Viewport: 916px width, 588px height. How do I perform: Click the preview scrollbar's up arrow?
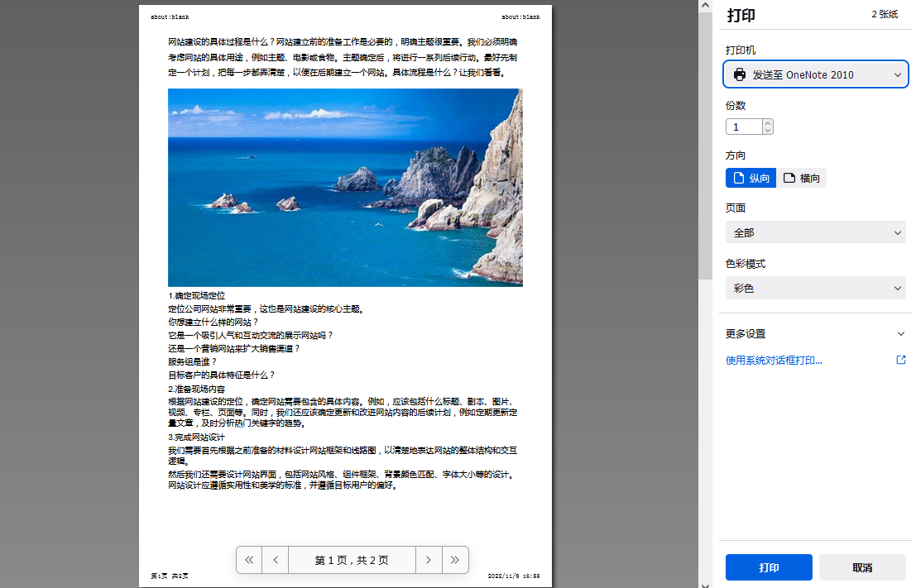(705, 6)
